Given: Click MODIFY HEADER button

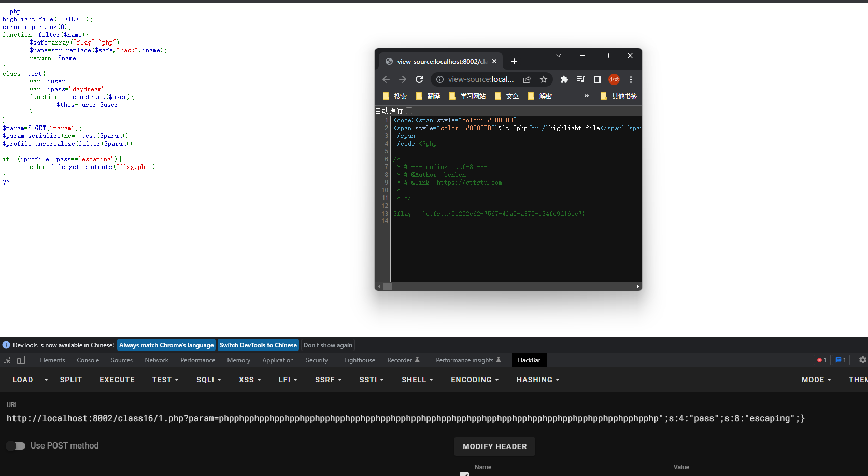Looking at the screenshot, I should click(495, 446).
